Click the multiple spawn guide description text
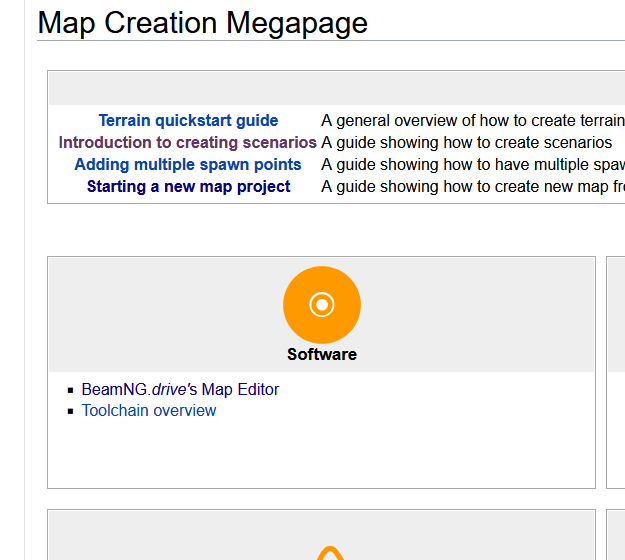 [470, 165]
